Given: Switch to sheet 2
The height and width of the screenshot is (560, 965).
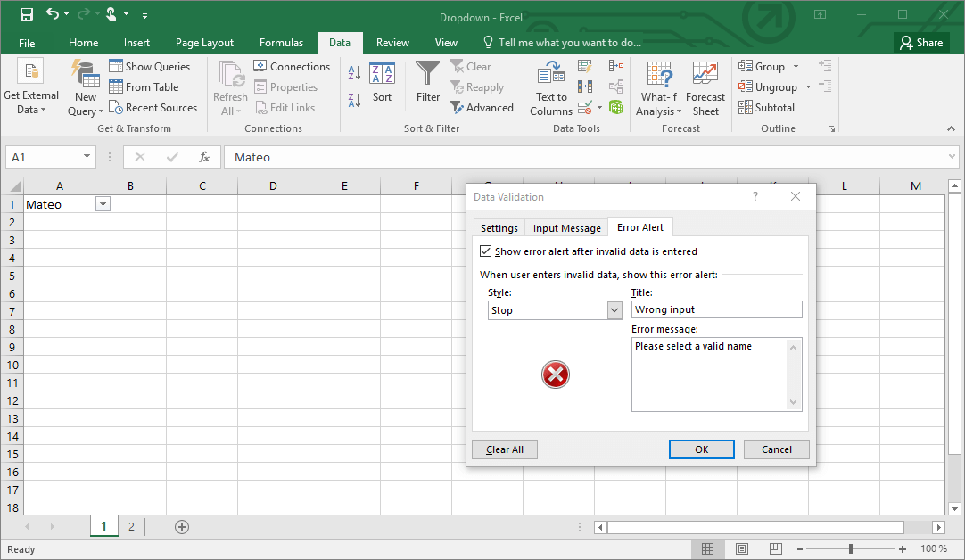Looking at the screenshot, I should click(131, 526).
